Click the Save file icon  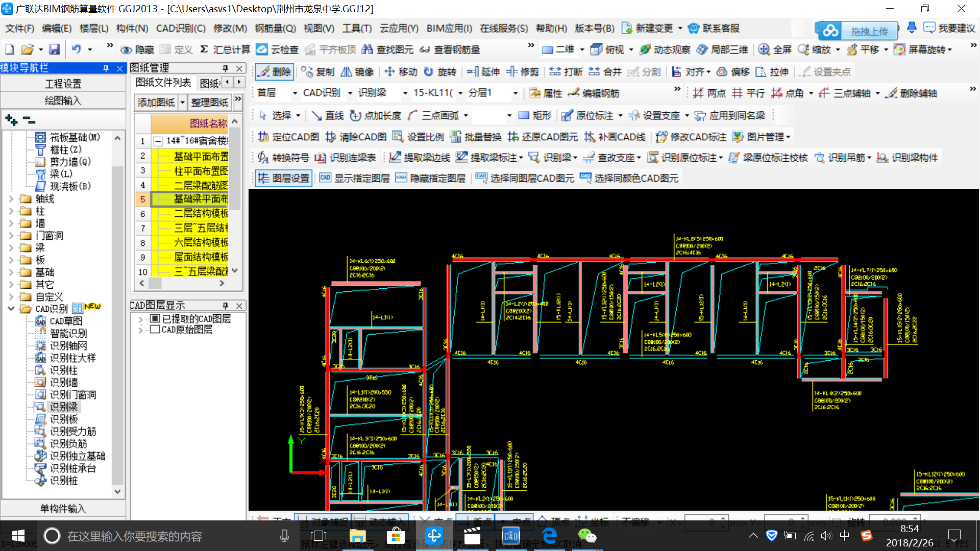[x=54, y=49]
